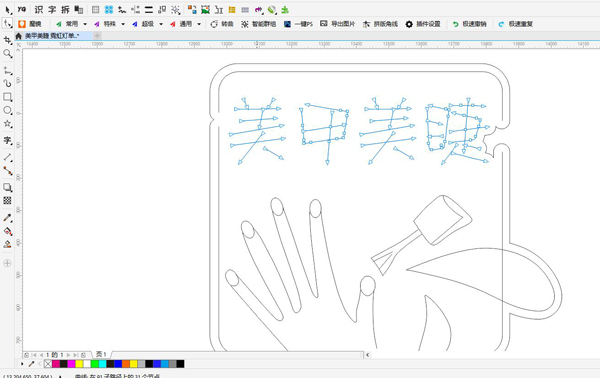This screenshot has width=600, height=378.
Task: Select the Zoom magnifier tool
Action: coord(7,54)
